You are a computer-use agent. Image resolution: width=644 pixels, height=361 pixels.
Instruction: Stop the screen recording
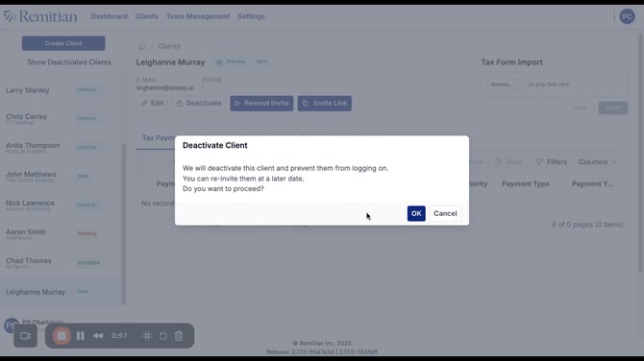click(62, 336)
